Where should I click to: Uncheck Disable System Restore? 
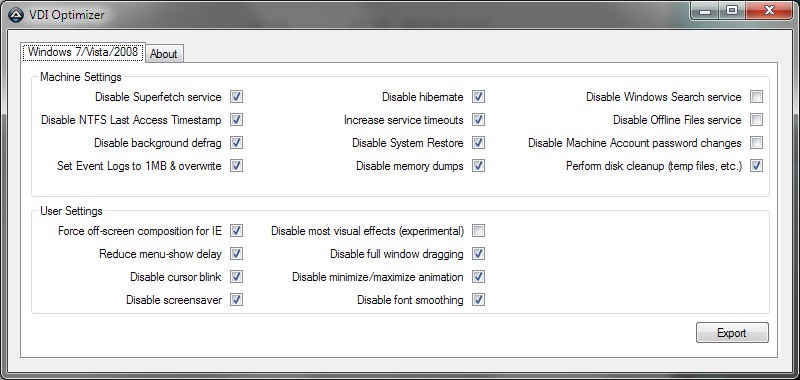[x=478, y=143]
